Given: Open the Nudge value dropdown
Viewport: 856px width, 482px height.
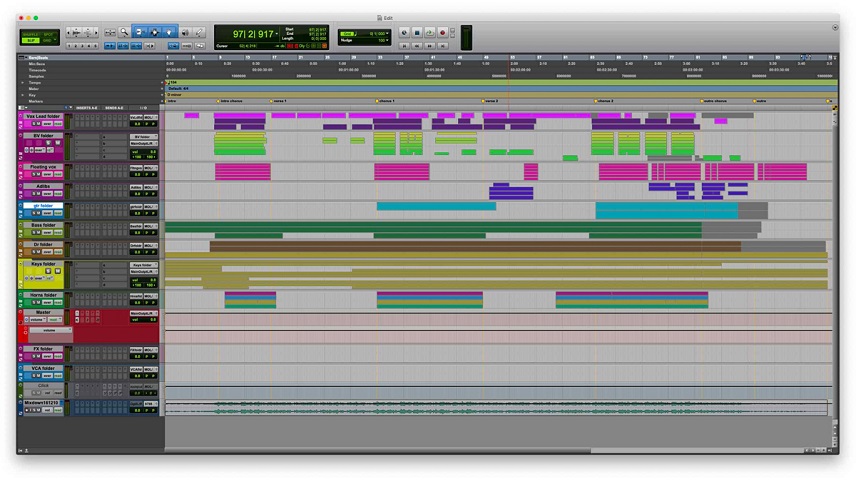Looking at the screenshot, I should pos(388,40).
